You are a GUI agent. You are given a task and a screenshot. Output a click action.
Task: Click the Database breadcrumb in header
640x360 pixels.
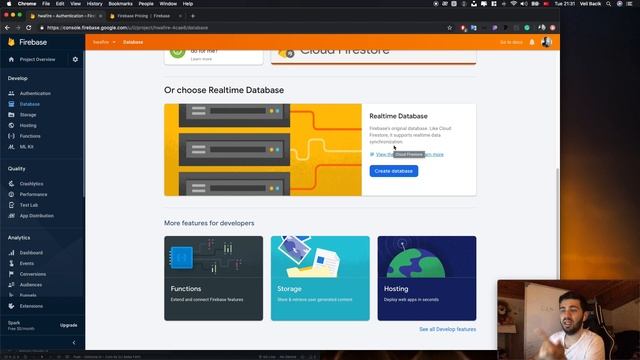pyautogui.click(x=133, y=42)
